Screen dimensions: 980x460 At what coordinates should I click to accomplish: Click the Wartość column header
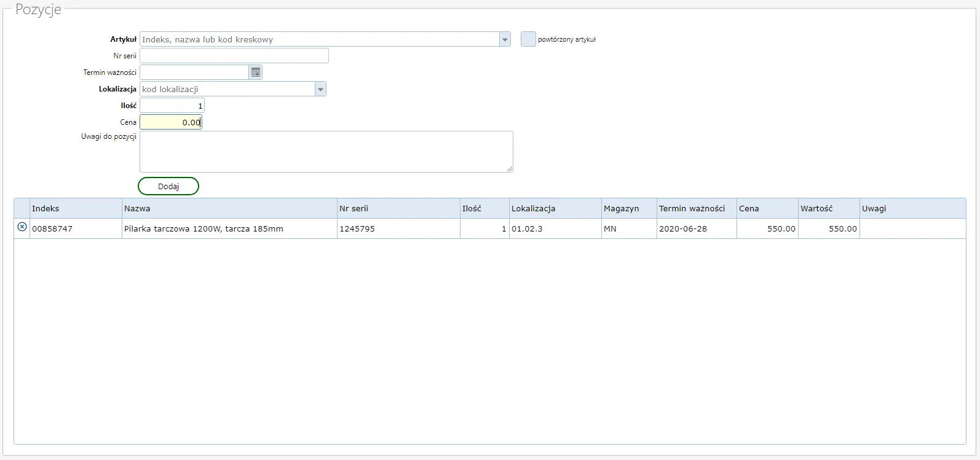[829, 208]
